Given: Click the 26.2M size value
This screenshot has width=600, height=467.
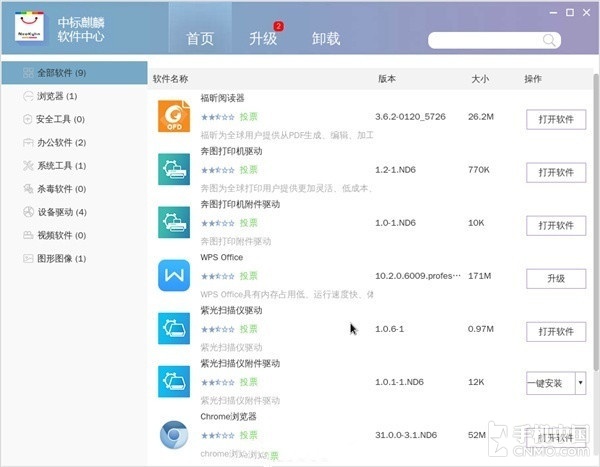Looking at the screenshot, I should point(481,117).
